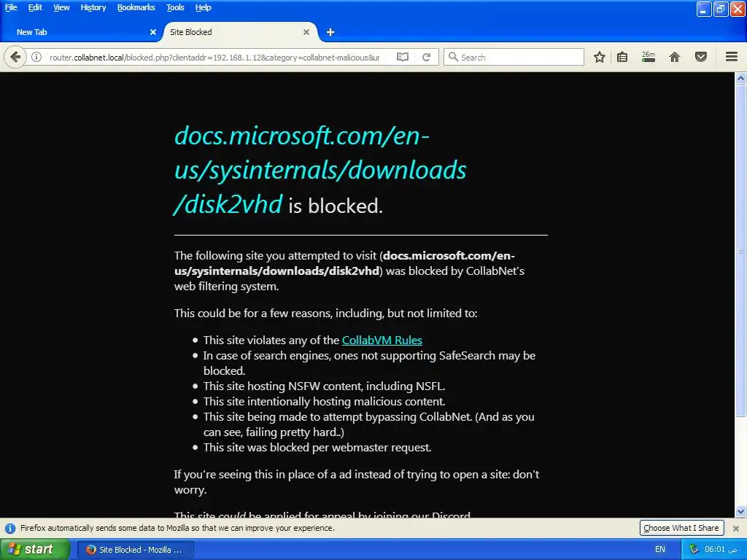This screenshot has width=747, height=560.
Task: Open the View menu
Action: coord(61,7)
